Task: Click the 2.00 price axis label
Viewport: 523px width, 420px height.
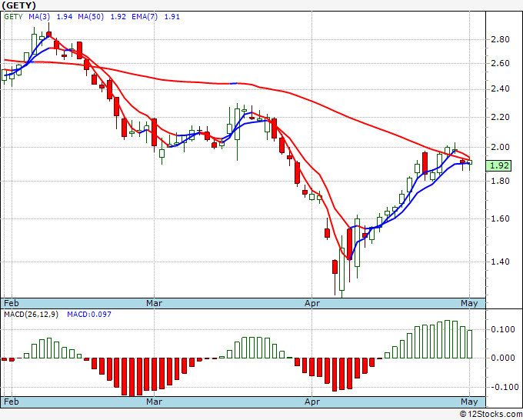Action: (x=501, y=147)
